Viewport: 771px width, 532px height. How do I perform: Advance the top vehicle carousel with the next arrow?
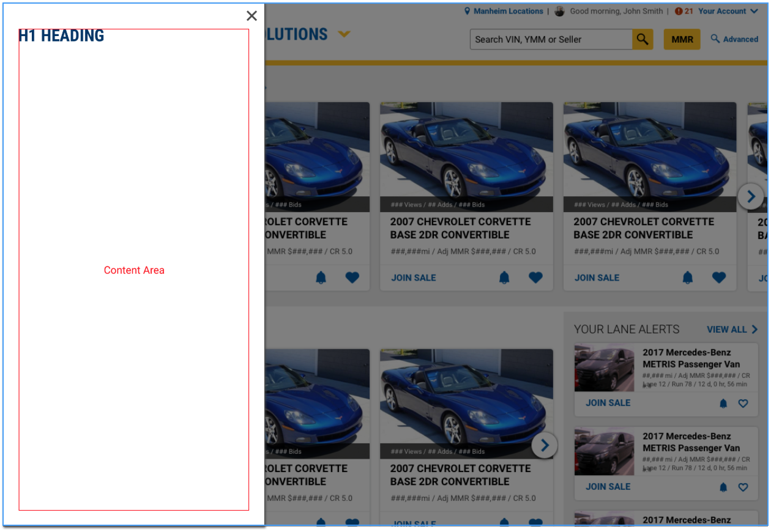coord(750,197)
